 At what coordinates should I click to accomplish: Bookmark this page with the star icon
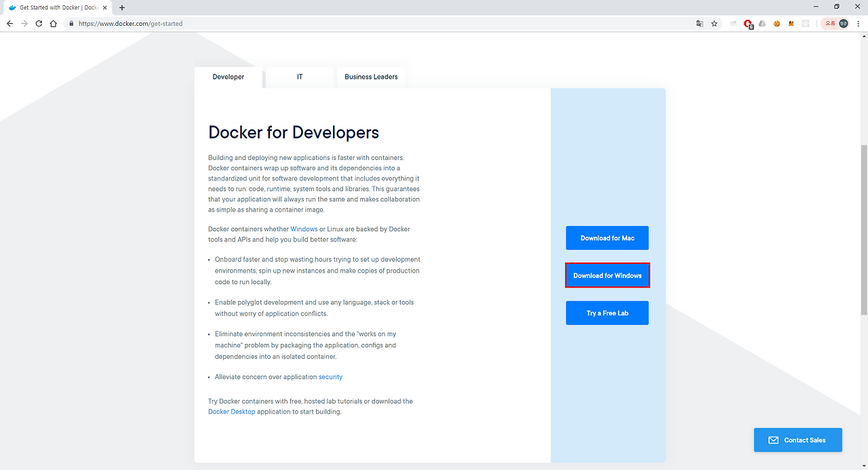point(714,23)
